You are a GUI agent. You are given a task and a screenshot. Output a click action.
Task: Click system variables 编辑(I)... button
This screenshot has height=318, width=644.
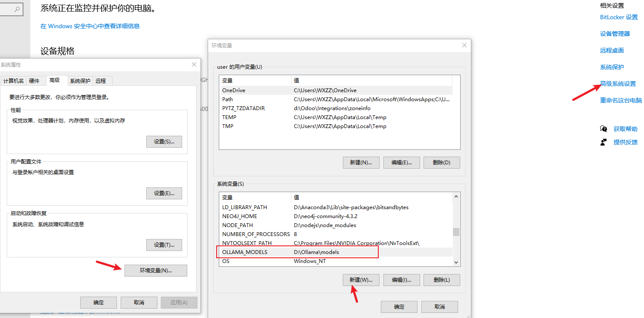[x=402, y=280]
